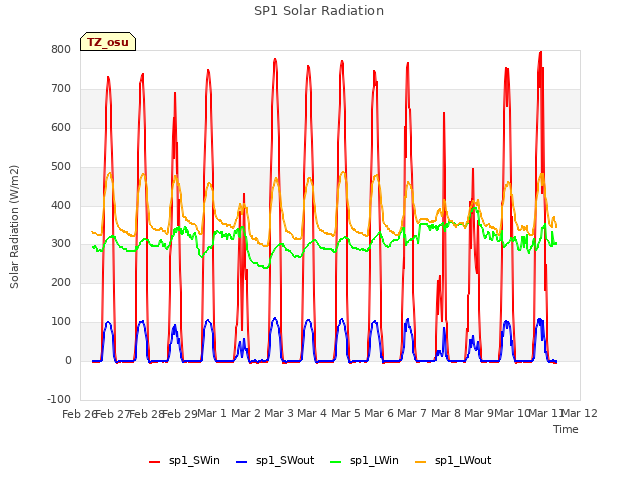Image resolution: width=640 pixels, height=480 pixels.
Task: Click the narrow red SWin spike on Mar 8
Action: (x=444, y=114)
